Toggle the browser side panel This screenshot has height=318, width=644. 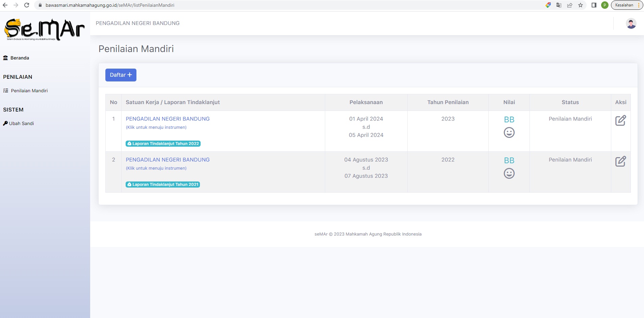pos(594,5)
